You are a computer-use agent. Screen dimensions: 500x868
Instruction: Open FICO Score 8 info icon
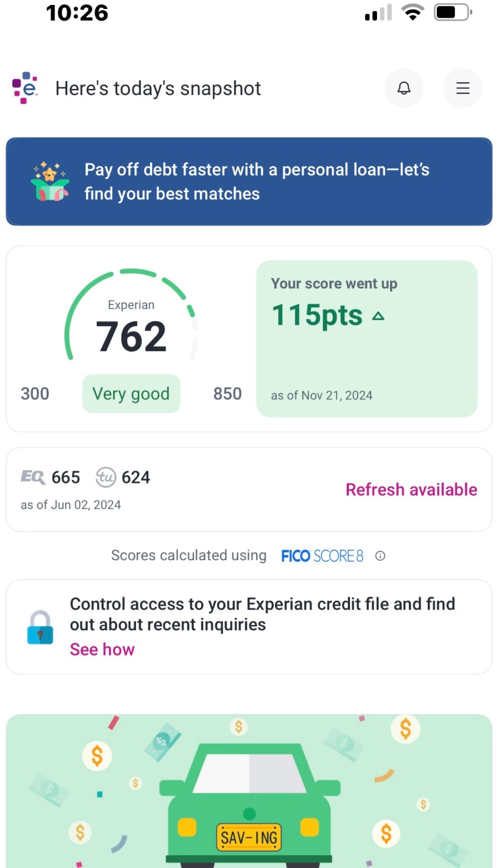[381, 556]
